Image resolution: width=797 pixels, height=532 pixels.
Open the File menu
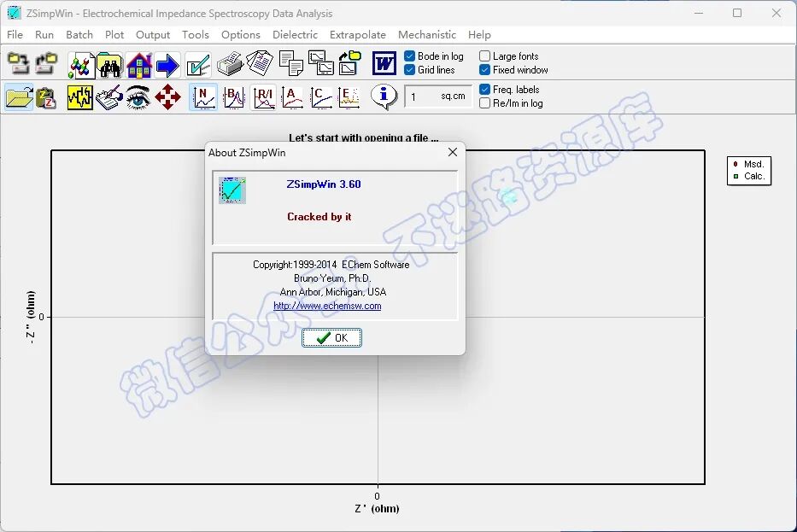point(15,35)
